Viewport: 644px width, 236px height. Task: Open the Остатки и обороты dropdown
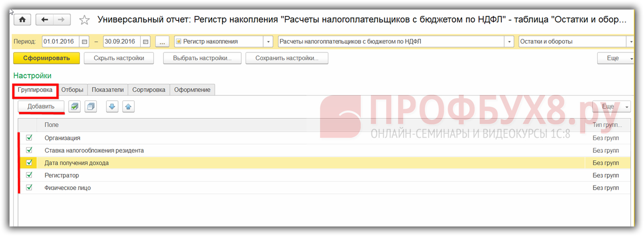(631, 42)
